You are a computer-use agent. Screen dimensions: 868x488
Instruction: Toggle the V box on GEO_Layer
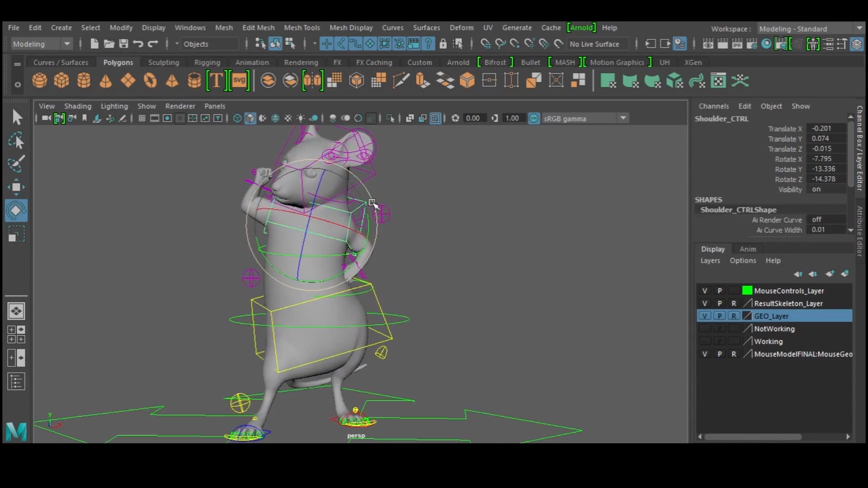pos(704,316)
